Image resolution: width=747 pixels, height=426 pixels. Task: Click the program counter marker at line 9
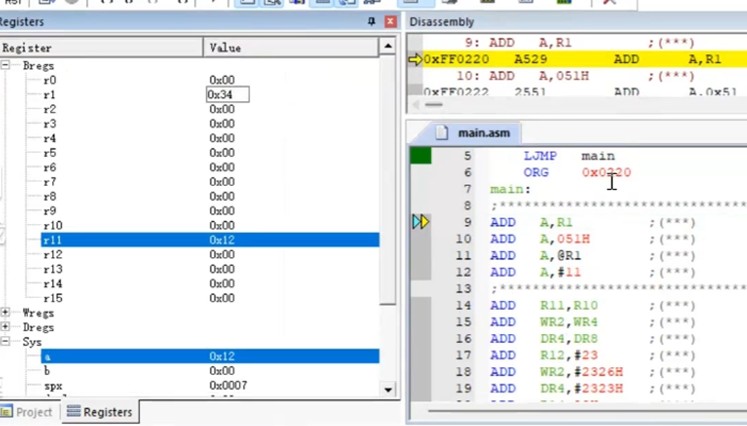coord(421,222)
